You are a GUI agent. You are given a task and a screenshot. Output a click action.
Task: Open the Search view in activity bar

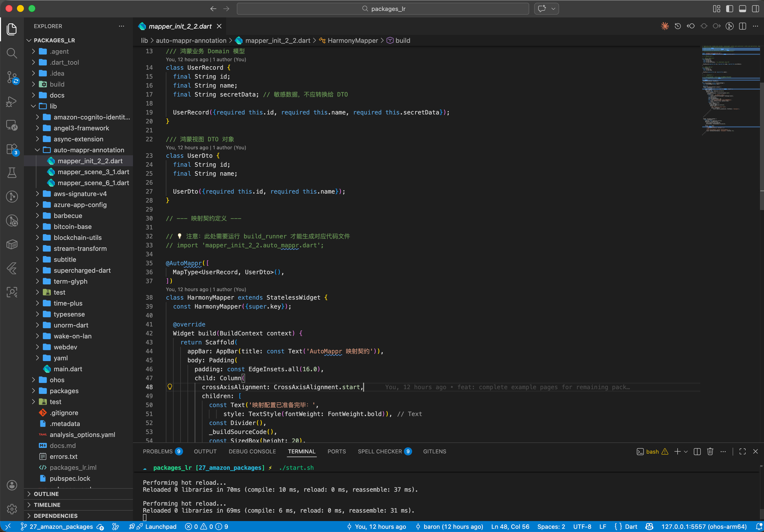point(12,53)
